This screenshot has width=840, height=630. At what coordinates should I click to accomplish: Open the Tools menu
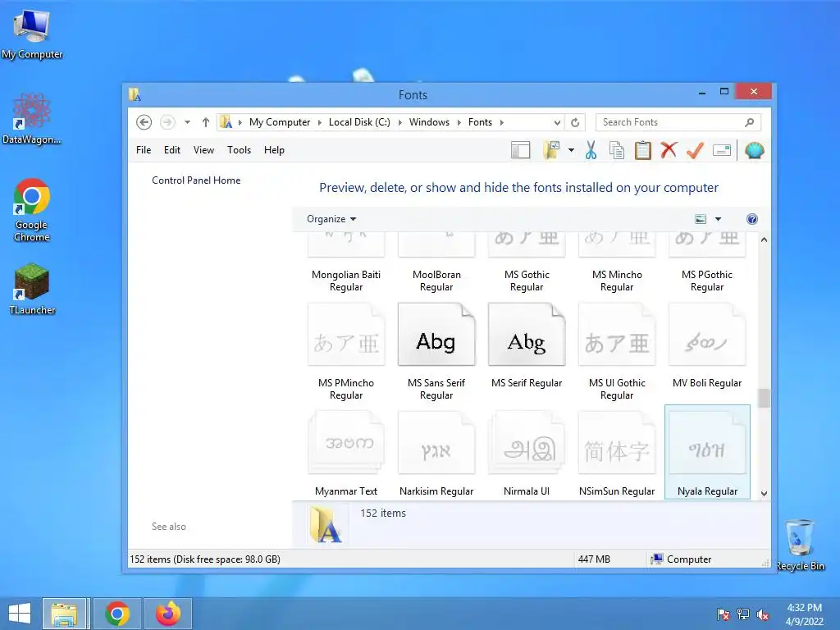pos(239,150)
